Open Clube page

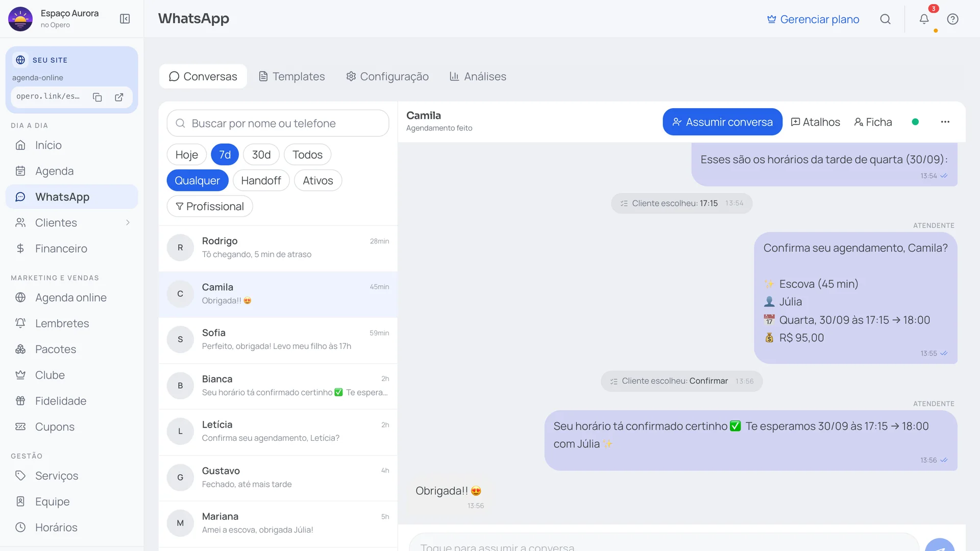pos(72,375)
